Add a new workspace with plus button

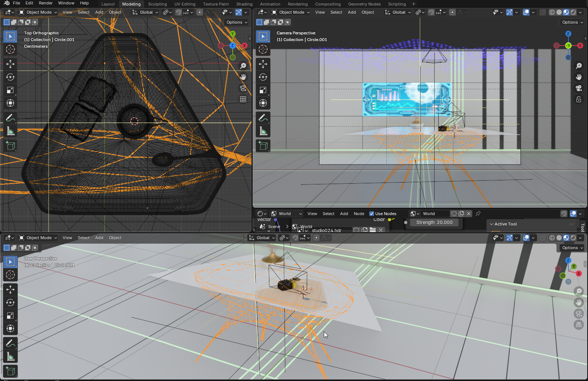point(413,4)
